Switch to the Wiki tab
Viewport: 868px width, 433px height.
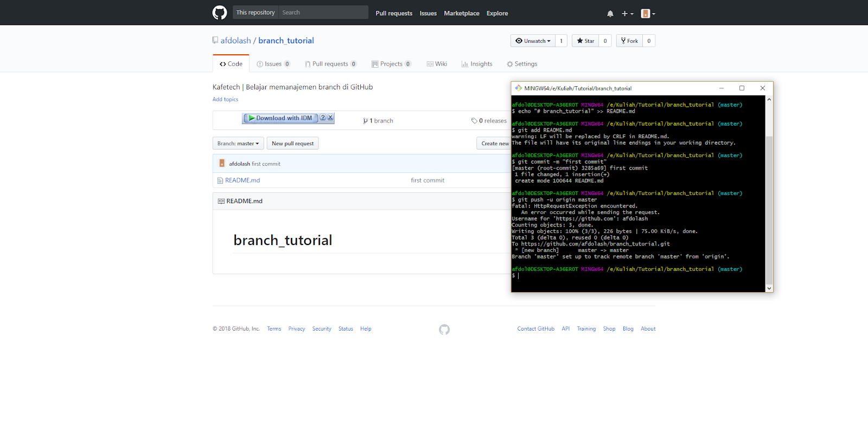coord(437,64)
